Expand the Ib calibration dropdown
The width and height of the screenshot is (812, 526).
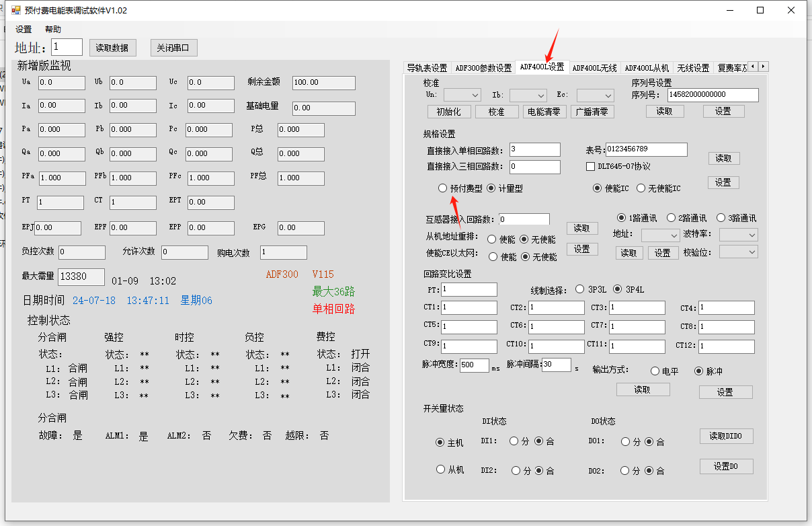[527, 96]
